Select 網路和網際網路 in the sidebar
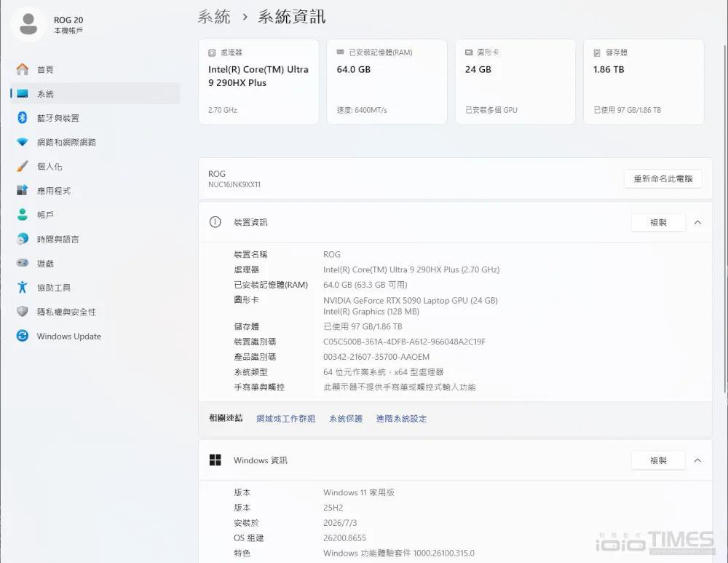The image size is (728, 563). [x=95, y=142]
